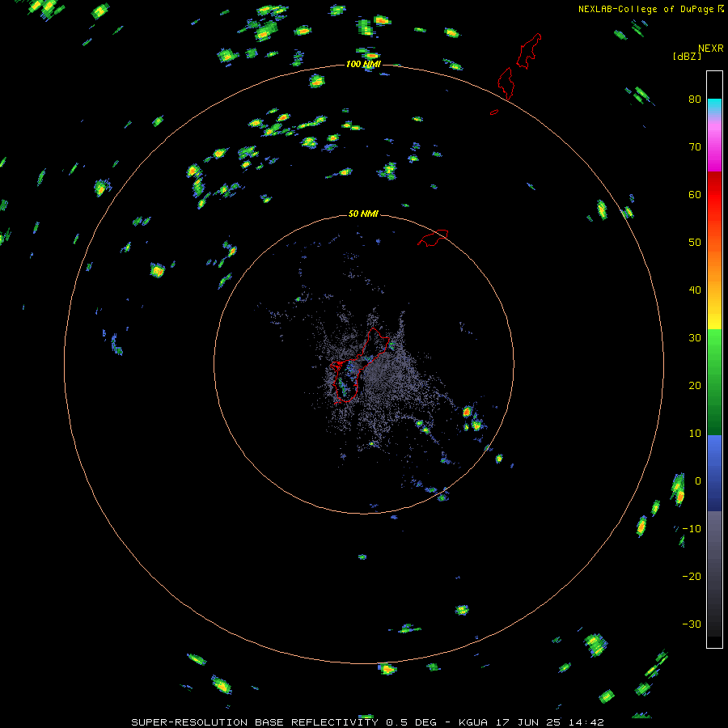Click the 17 JUN 25 date in the caption
The image size is (728, 728).
pos(530,722)
